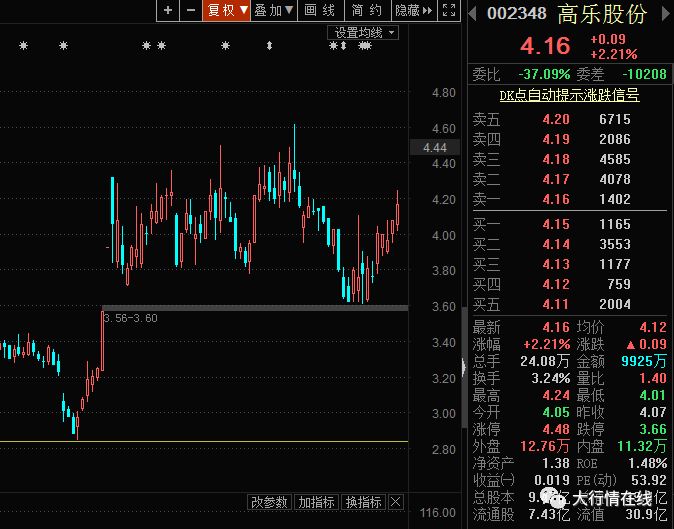This screenshot has height=529, width=674.
Task: Click the collapse handle beside the chart
Action: [x=464, y=367]
